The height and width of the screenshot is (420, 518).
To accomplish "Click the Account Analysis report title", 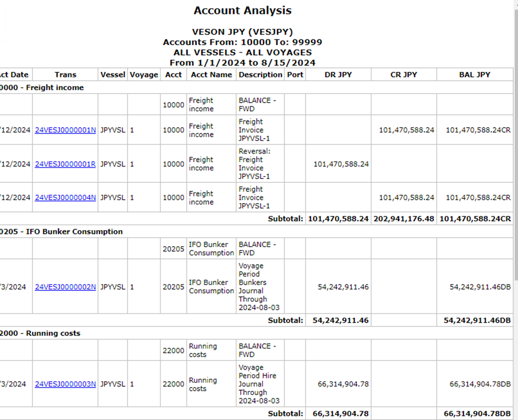I will pyautogui.click(x=242, y=11).
